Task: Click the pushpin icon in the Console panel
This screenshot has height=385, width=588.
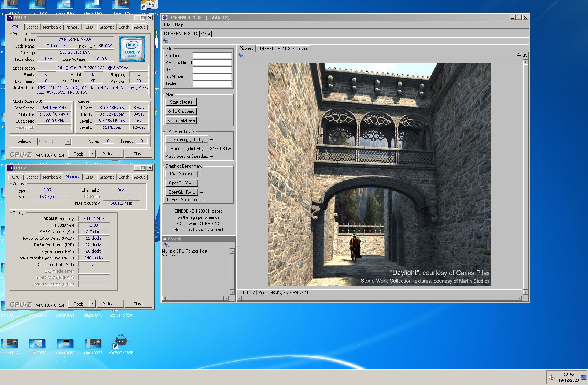Action: pyautogui.click(x=166, y=244)
